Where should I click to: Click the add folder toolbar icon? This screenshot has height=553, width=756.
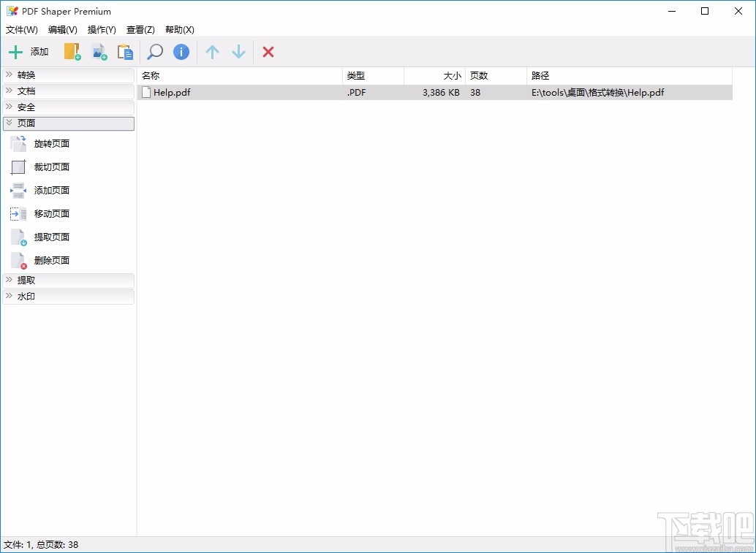coord(72,51)
